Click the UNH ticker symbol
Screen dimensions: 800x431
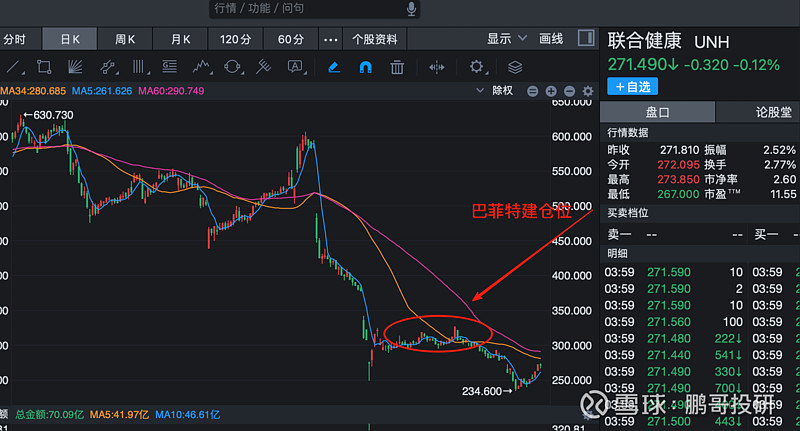[x=712, y=42]
